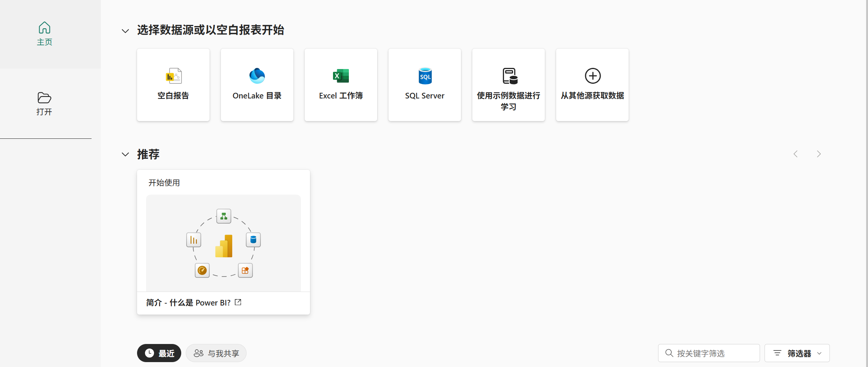
Task: Click the search magnifier icon in filter box
Action: tap(669, 353)
